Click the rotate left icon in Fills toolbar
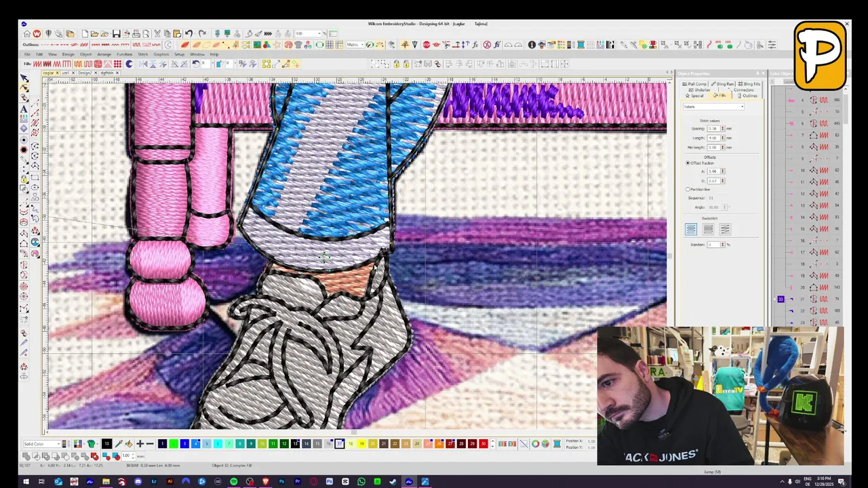The image size is (868, 488). click(196, 64)
